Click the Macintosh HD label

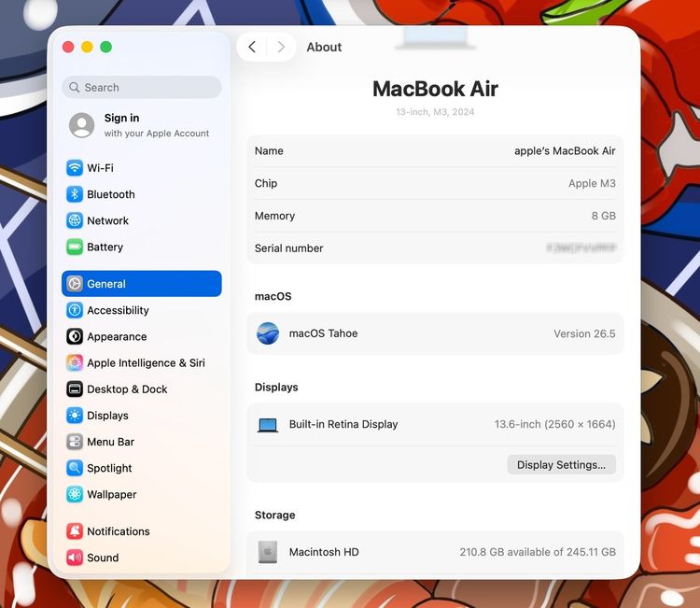click(x=324, y=552)
